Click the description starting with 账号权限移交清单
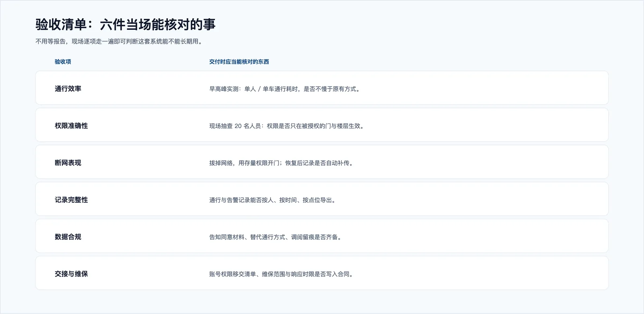The height and width of the screenshot is (314, 644). pyautogui.click(x=282, y=274)
